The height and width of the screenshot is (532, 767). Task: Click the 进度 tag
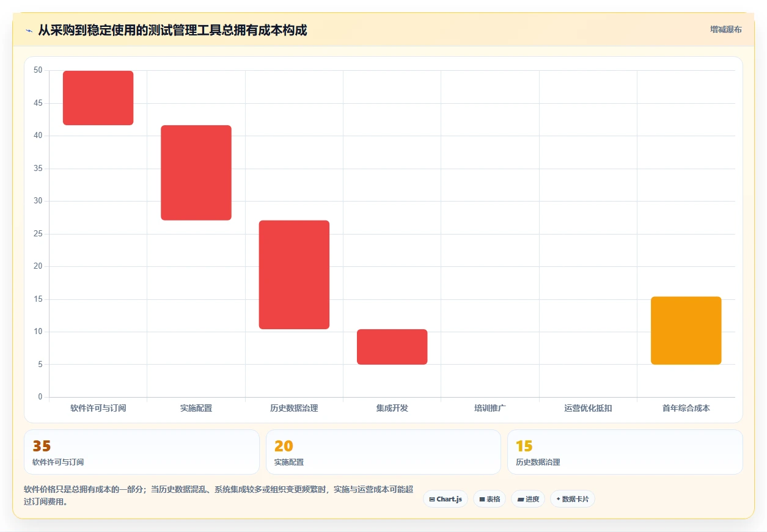[528, 499]
